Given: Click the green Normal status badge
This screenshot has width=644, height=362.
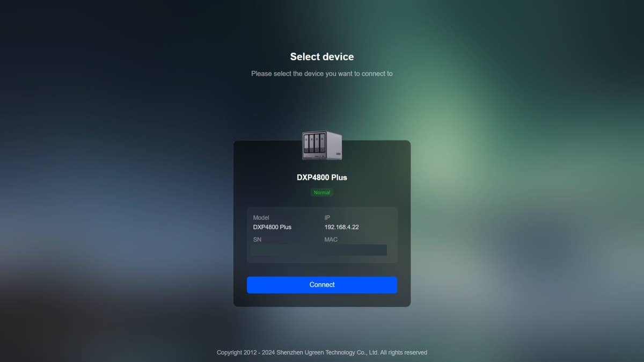Looking at the screenshot, I should pos(322,192).
